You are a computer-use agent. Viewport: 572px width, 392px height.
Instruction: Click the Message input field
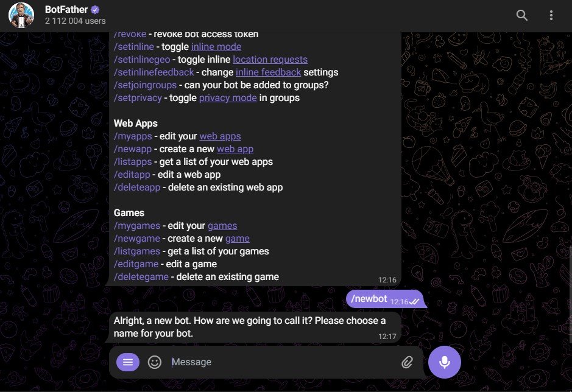tap(280, 362)
